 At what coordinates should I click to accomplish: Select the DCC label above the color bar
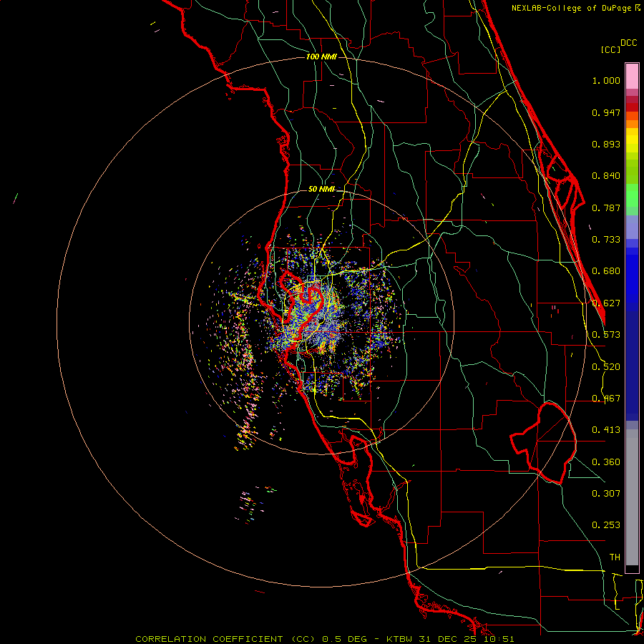(x=629, y=43)
